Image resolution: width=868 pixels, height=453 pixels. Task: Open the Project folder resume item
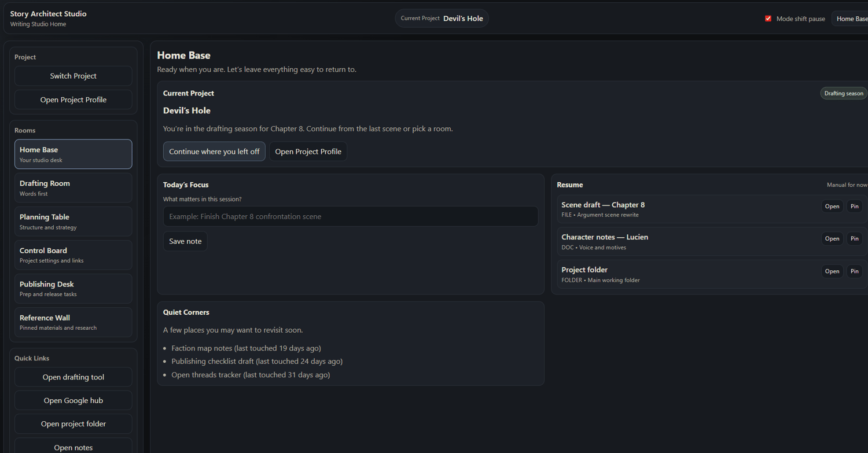832,271
